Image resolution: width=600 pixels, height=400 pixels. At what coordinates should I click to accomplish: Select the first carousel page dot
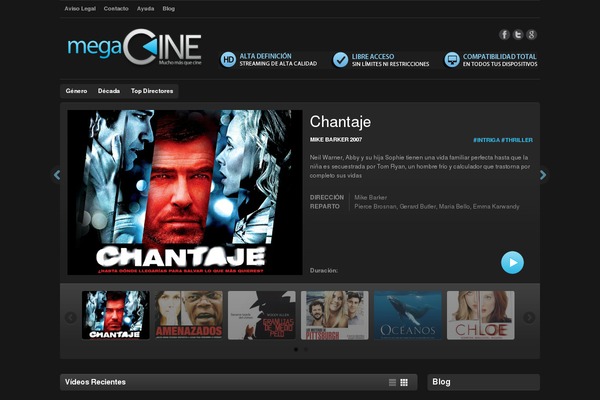pos(296,349)
